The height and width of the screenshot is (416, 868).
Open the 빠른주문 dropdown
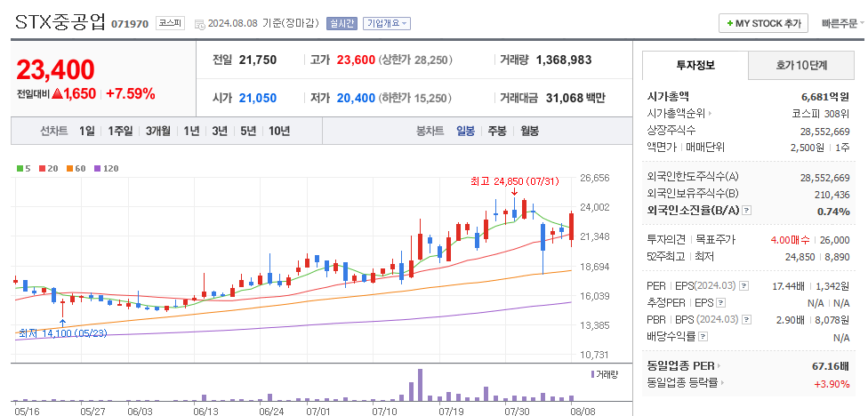pyautogui.click(x=843, y=23)
